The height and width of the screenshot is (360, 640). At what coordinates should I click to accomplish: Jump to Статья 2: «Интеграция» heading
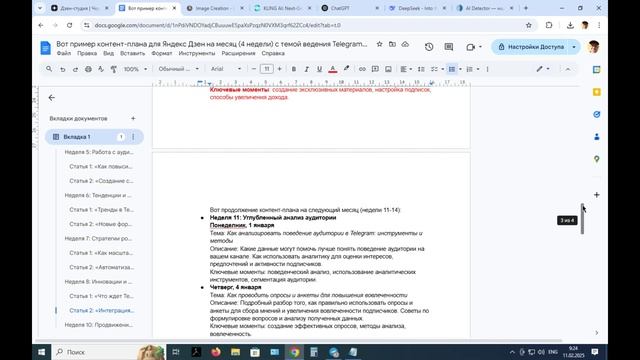[102, 311]
